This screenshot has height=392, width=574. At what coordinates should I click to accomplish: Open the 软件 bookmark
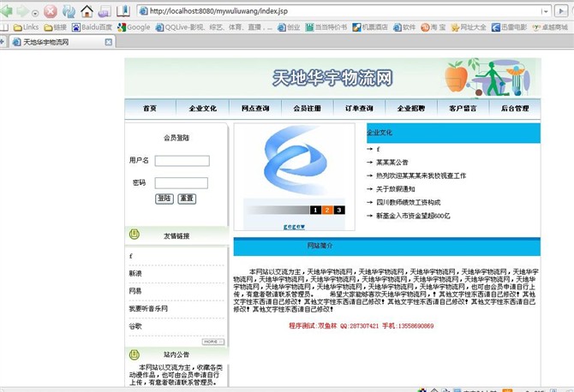(404, 27)
